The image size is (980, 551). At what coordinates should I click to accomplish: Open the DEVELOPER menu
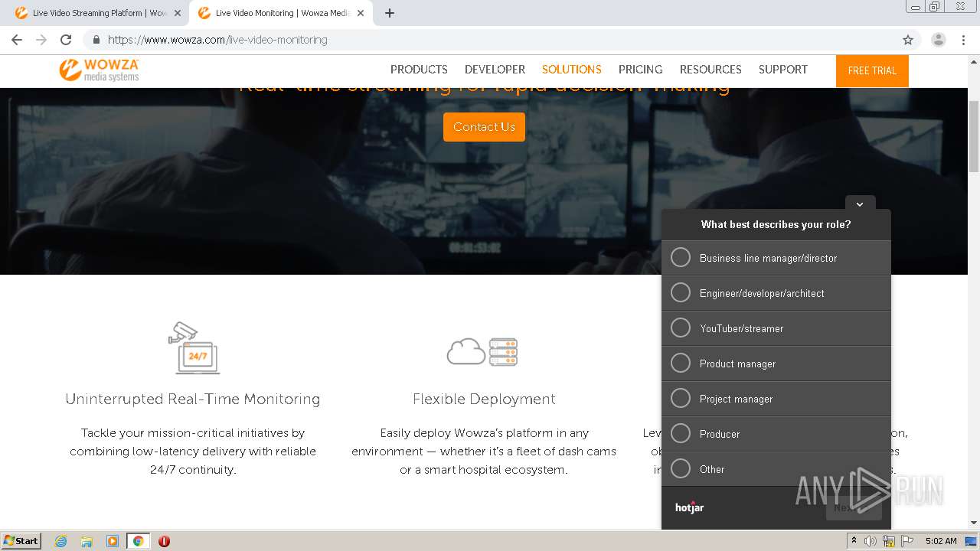tap(495, 70)
